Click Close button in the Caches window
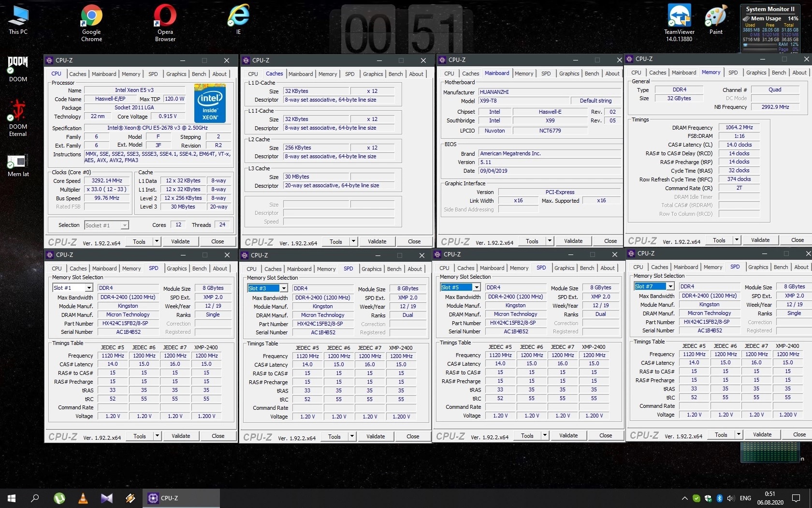Viewport: 812px width, 508px height. pyautogui.click(x=414, y=241)
